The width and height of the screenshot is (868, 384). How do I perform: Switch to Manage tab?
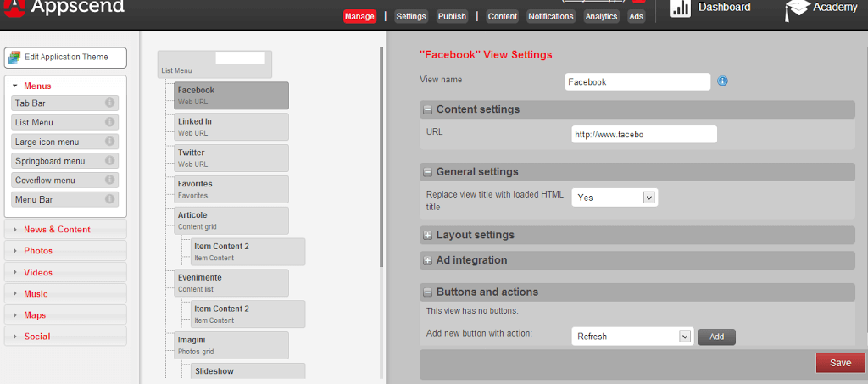359,17
